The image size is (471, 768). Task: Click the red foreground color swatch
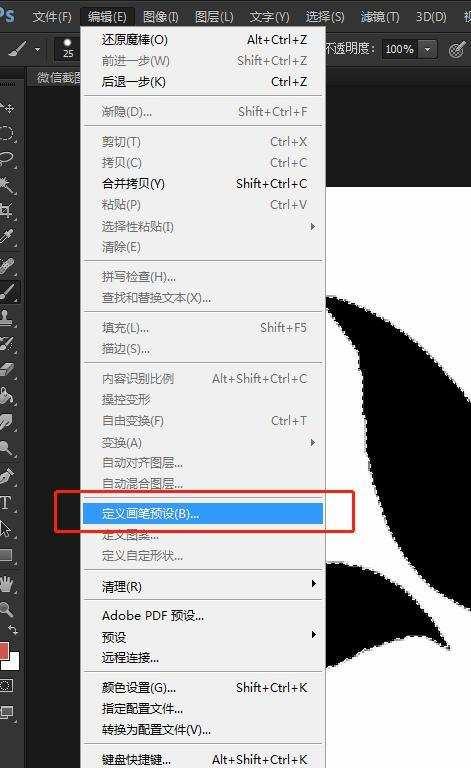coord(4,651)
